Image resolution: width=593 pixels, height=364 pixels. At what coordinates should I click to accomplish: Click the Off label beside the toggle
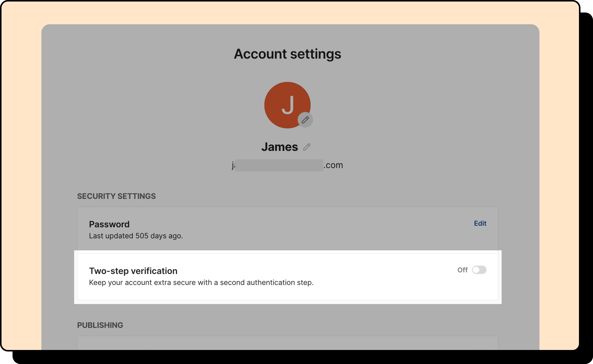tap(462, 270)
